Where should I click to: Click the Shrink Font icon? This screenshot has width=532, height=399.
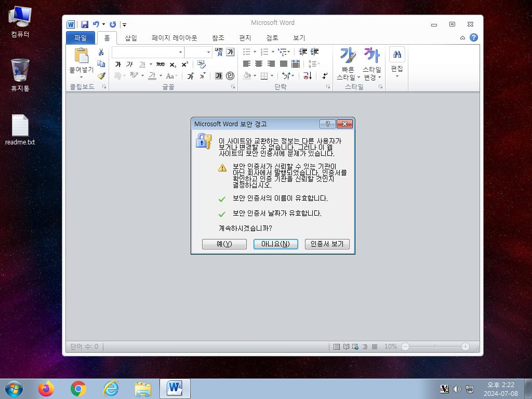click(x=202, y=76)
